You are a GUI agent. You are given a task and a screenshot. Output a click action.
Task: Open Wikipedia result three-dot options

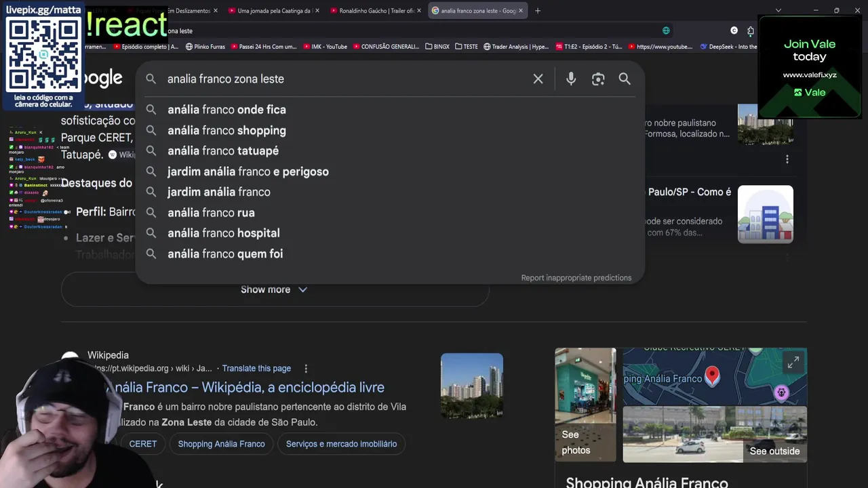point(306,368)
